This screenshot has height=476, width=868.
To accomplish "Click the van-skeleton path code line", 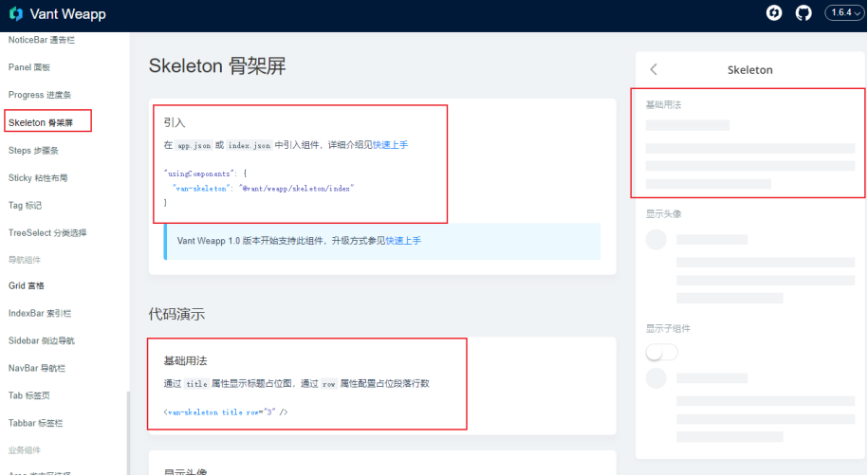I will click(x=263, y=189).
